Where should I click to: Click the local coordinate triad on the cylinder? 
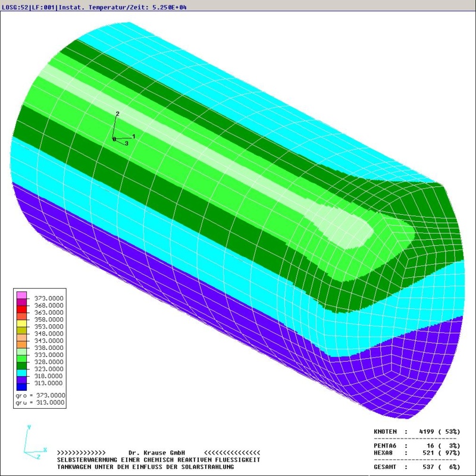124,129
